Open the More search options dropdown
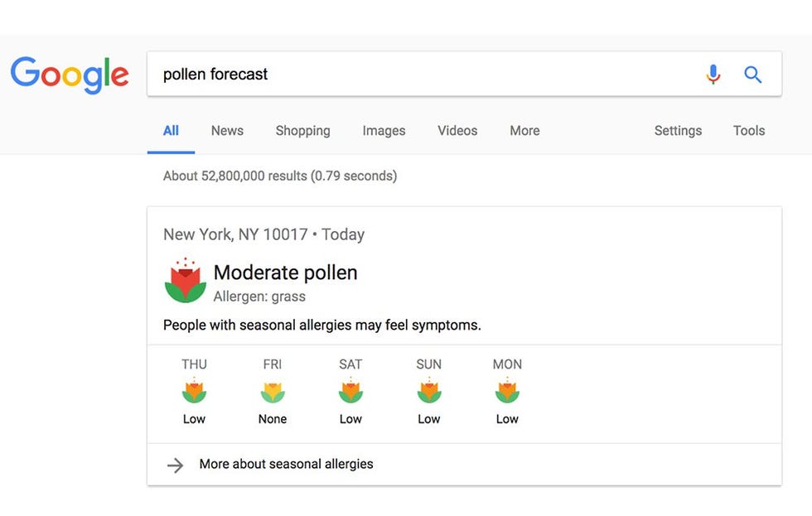The width and height of the screenshot is (812, 516). click(x=524, y=130)
